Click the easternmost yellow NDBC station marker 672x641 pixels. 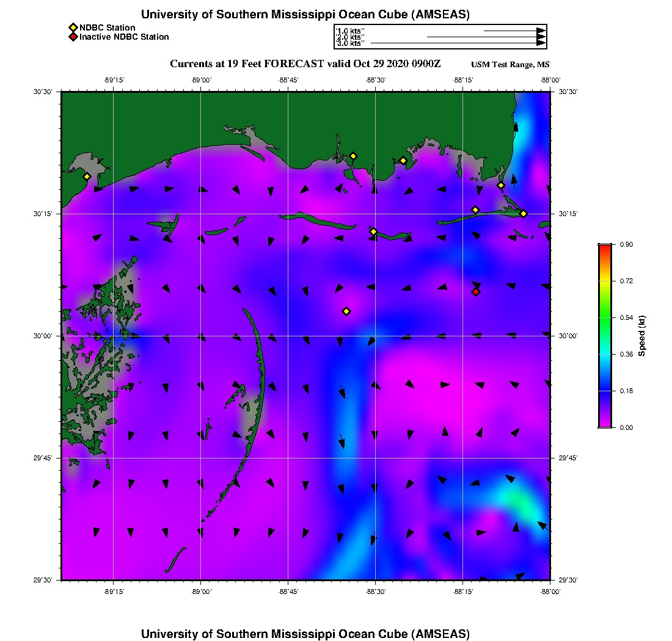(x=524, y=213)
